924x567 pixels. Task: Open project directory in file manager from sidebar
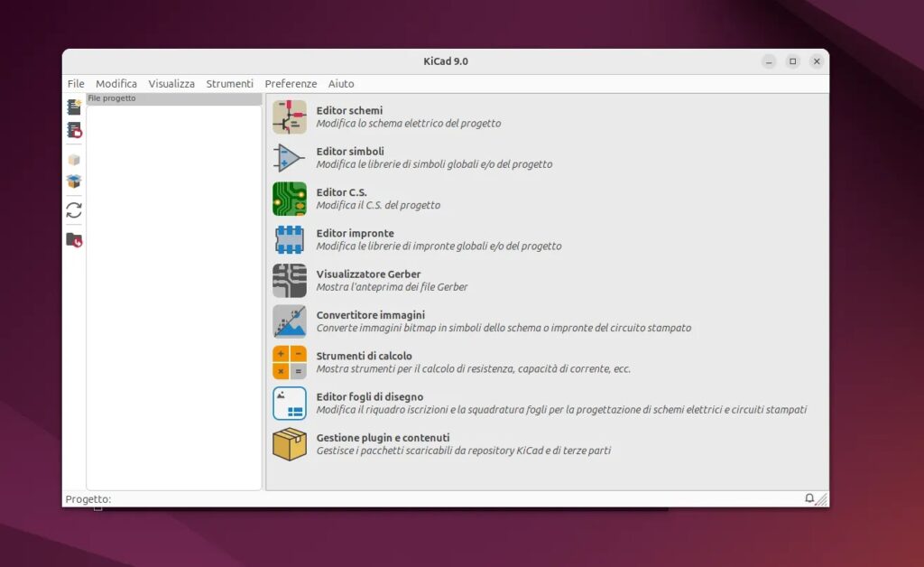coord(73,237)
